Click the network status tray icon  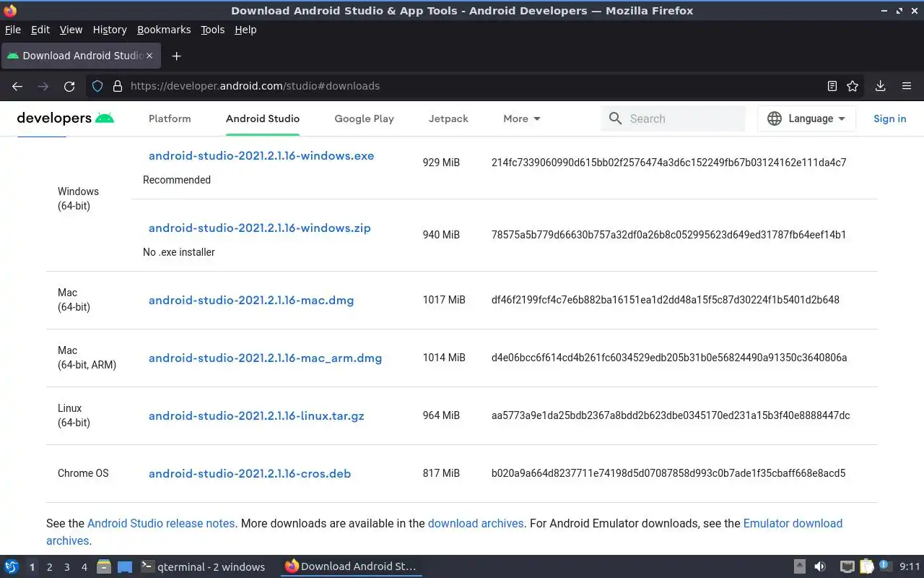(x=847, y=566)
